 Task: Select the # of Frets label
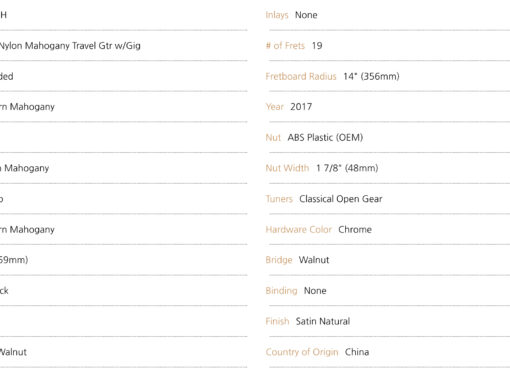point(285,46)
